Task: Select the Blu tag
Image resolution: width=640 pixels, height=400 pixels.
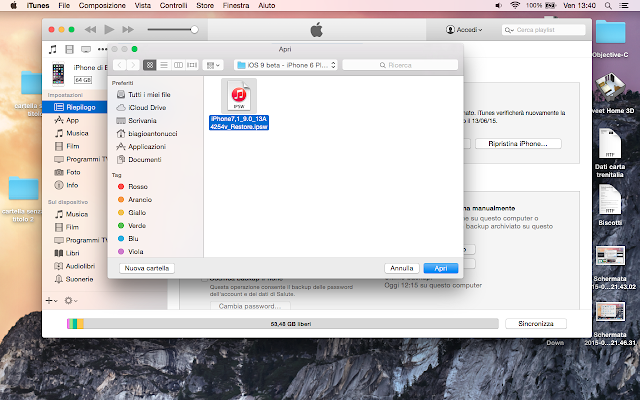Action: 128,239
